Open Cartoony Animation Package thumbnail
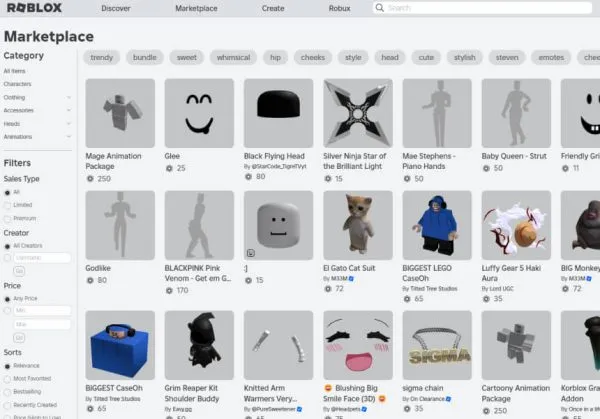Viewport: 600px width, 419px height. click(x=516, y=345)
